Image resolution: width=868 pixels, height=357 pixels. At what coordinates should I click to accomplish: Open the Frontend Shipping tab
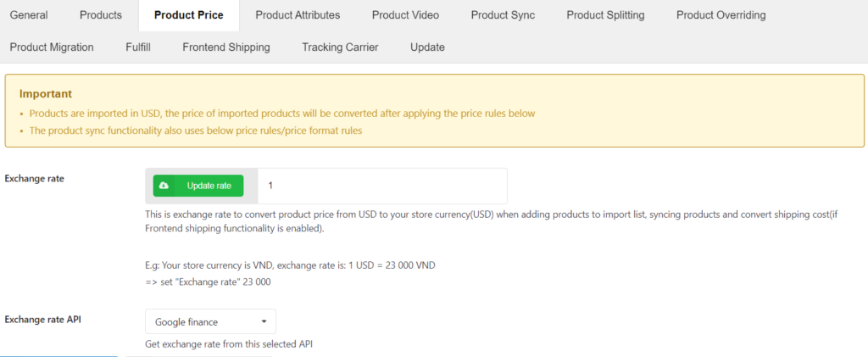(x=226, y=47)
